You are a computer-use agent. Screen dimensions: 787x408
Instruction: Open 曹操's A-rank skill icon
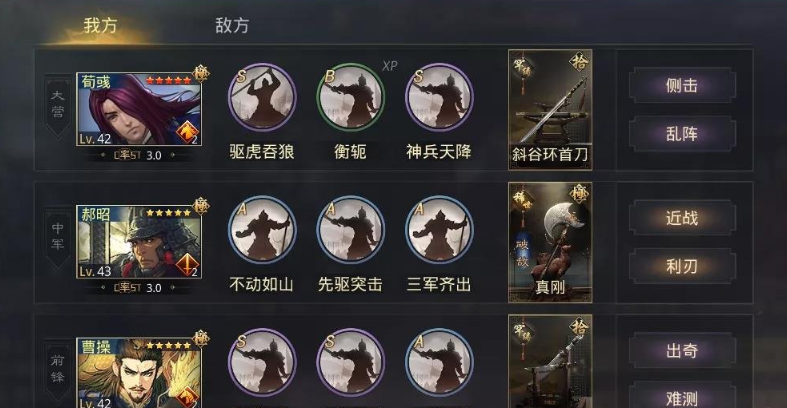pyautogui.click(x=439, y=362)
